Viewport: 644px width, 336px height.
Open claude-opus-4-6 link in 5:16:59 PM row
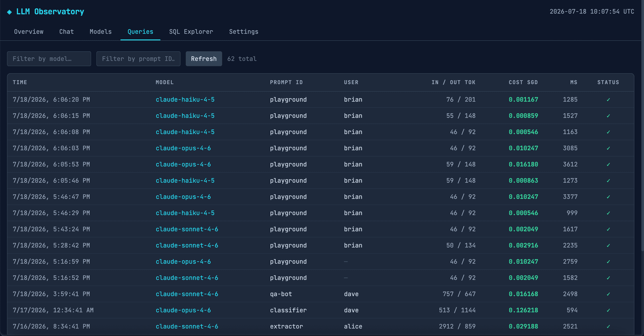[183, 262]
